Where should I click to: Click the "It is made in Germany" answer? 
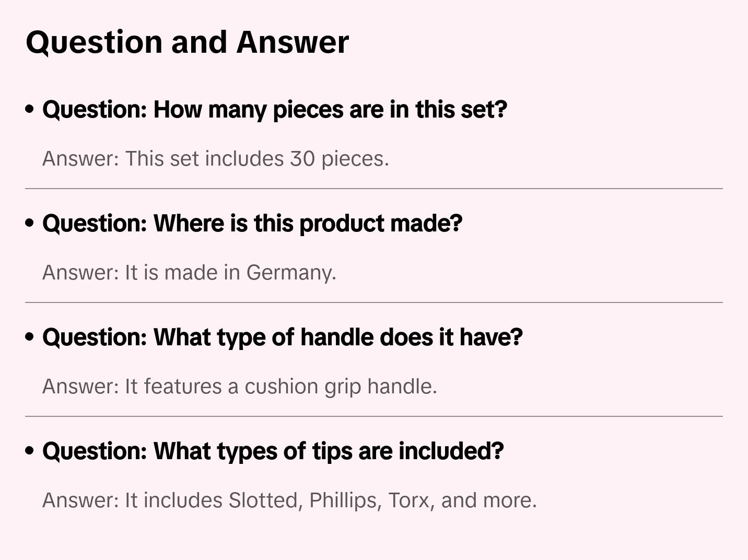(189, 273)
